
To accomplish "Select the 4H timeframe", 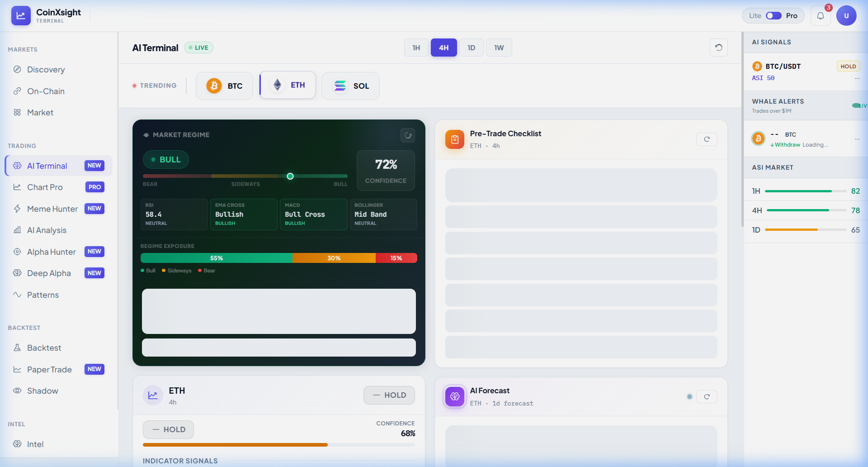I will click(x=444, y=48).
